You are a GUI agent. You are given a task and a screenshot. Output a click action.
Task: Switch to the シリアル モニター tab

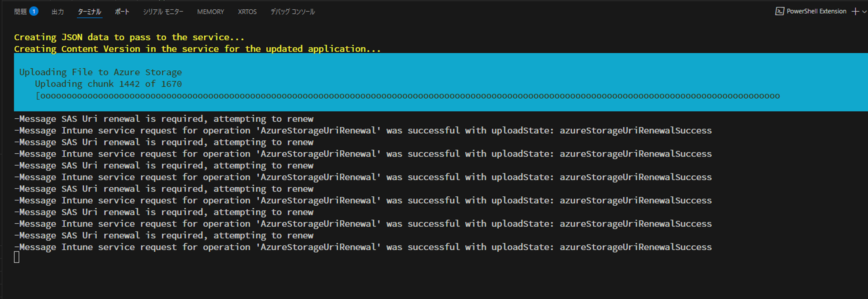[163, 12]
